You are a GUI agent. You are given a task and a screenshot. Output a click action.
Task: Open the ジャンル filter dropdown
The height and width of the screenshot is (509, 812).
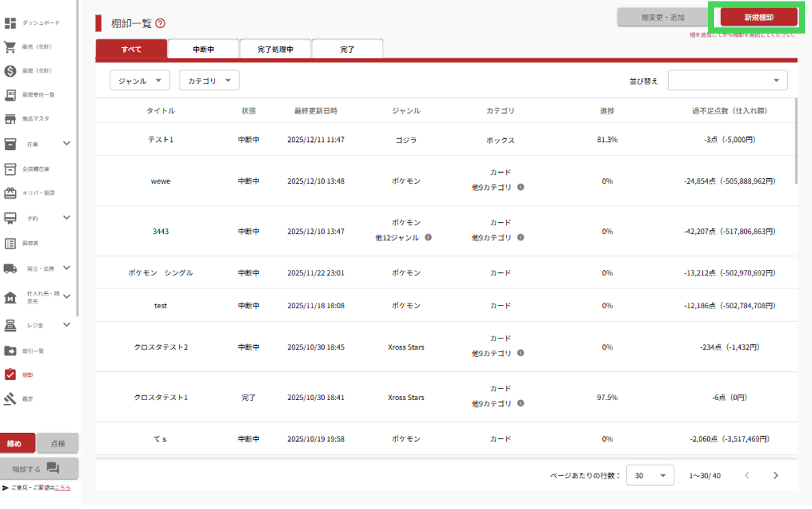click(140, 81)
